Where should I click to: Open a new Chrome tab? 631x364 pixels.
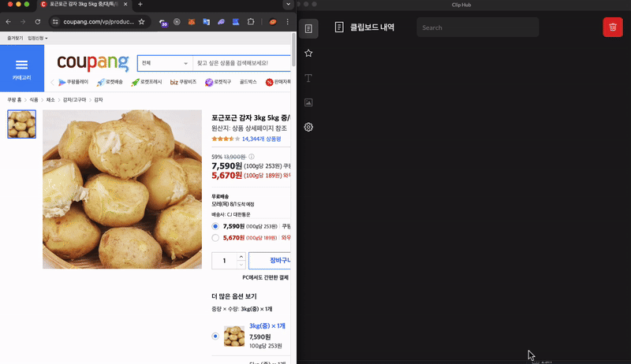pos(140,4)
